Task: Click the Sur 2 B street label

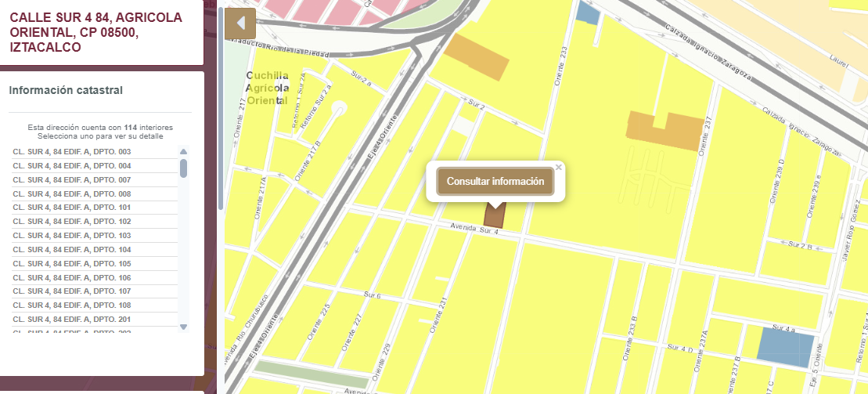Action: (x=799, y=244)
